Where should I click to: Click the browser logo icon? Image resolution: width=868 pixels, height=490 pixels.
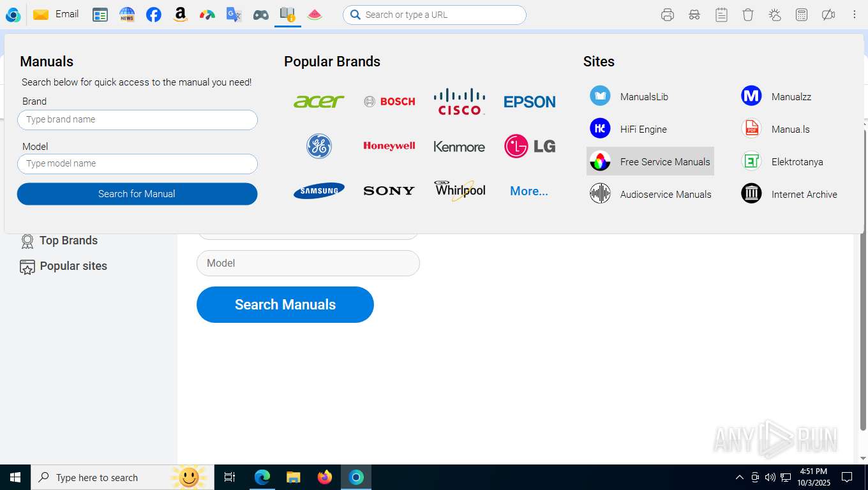[x=13, y=14]
